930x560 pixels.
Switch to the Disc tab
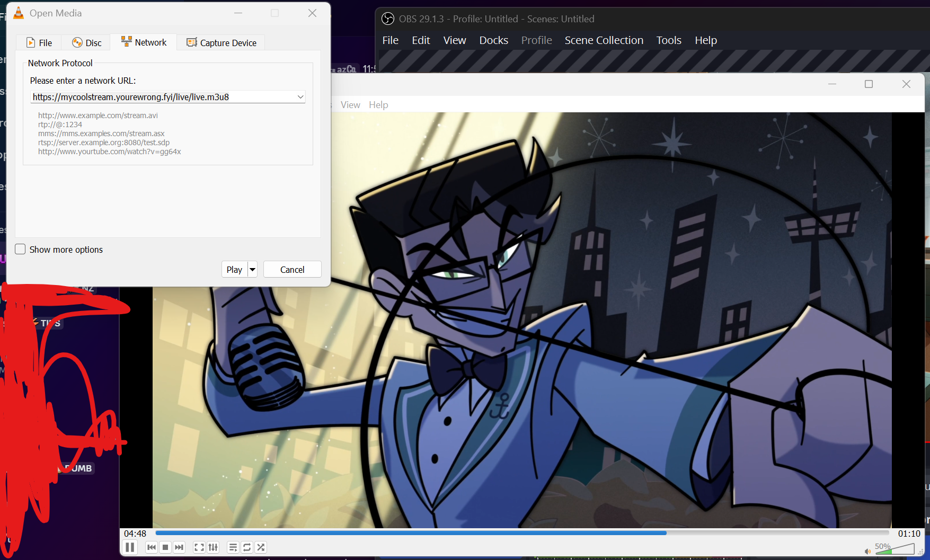point(87,43)
